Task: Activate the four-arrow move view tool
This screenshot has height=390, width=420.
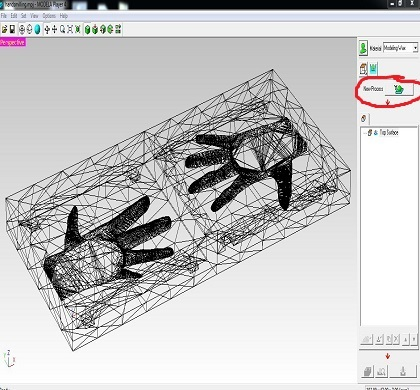Action: pyautogui.click(x=54, y=29)
